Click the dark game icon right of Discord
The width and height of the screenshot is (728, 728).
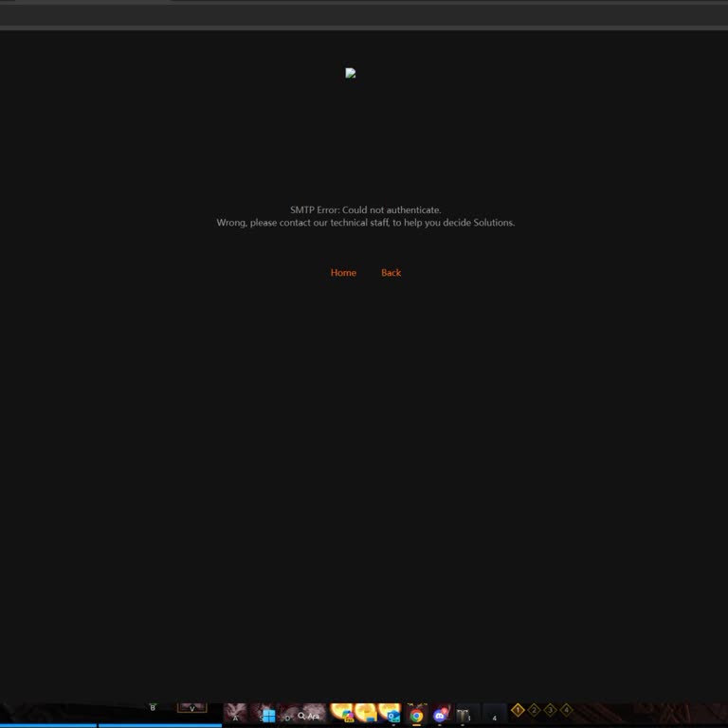[x=464, y=716]
